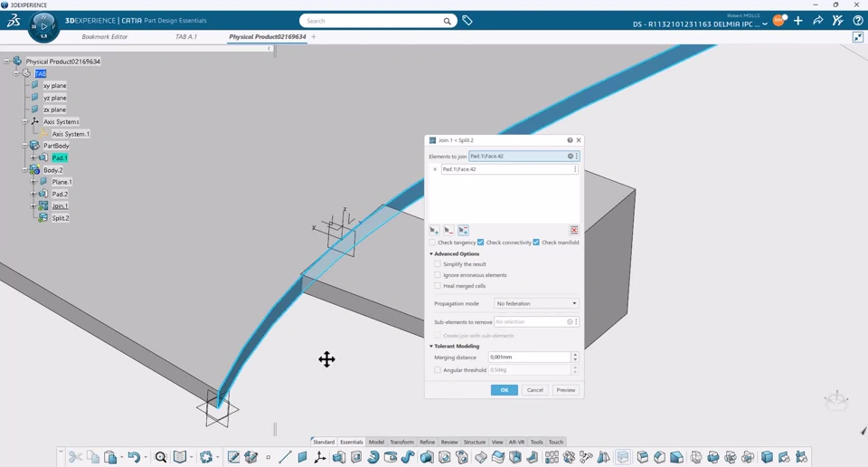Click the plus add icon in top bar
The width and height of the screenshot is (868, 467).
(798, 21)
